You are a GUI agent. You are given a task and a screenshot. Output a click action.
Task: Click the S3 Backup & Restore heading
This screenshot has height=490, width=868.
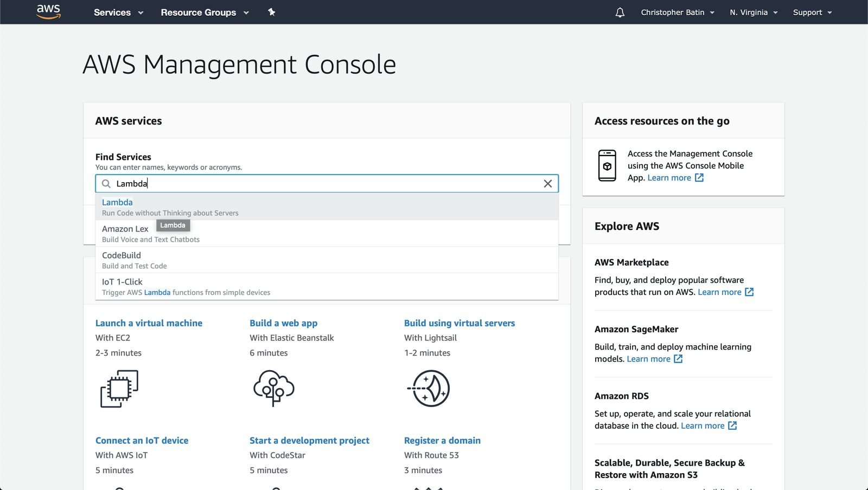[x=669, y=469]
